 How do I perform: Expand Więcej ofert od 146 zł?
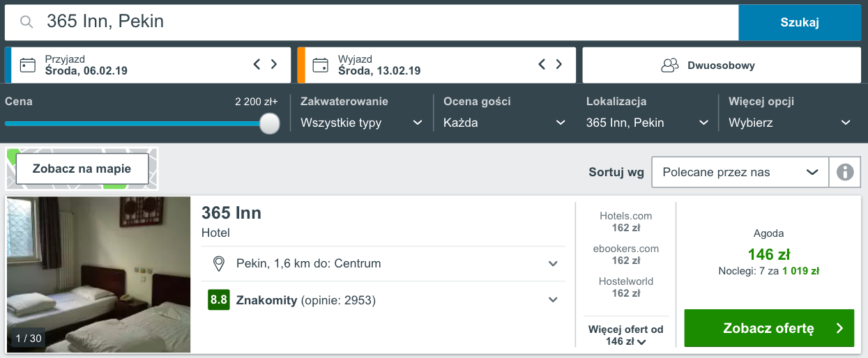coord(625,335)
